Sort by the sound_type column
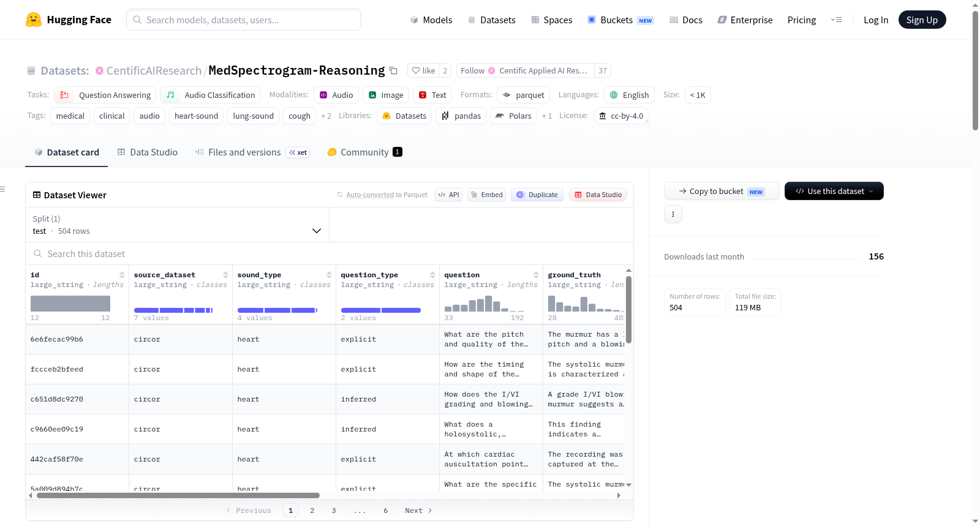 [x=329, y=275]
